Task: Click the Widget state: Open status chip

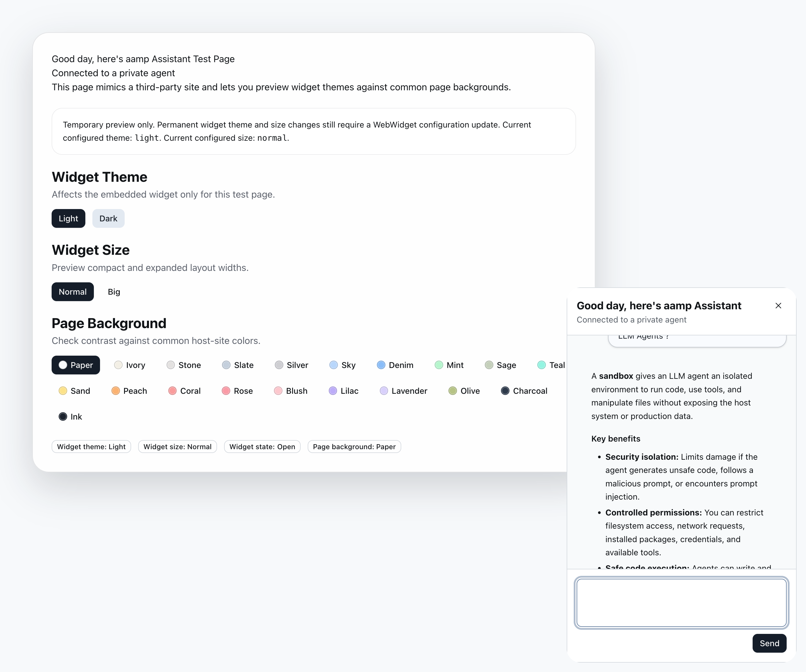Action: click(x=262, y=447)
